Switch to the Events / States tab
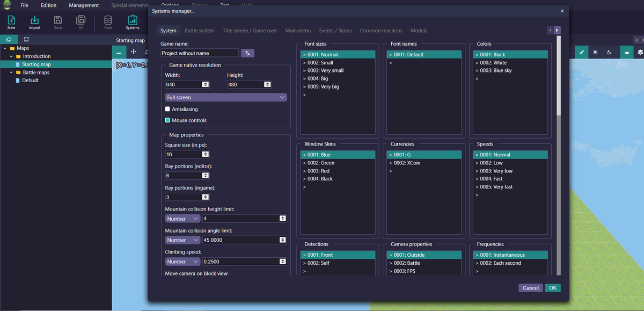The image size is (644, 311). tap(335, 31)
